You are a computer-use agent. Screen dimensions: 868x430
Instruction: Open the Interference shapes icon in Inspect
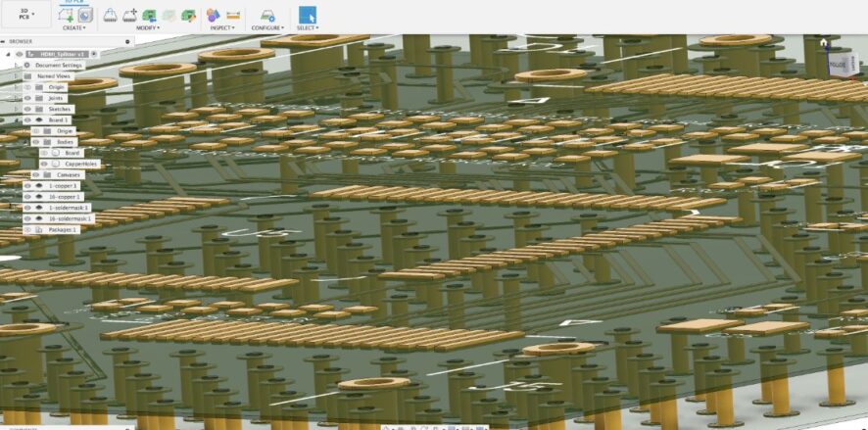pos(214,15)
